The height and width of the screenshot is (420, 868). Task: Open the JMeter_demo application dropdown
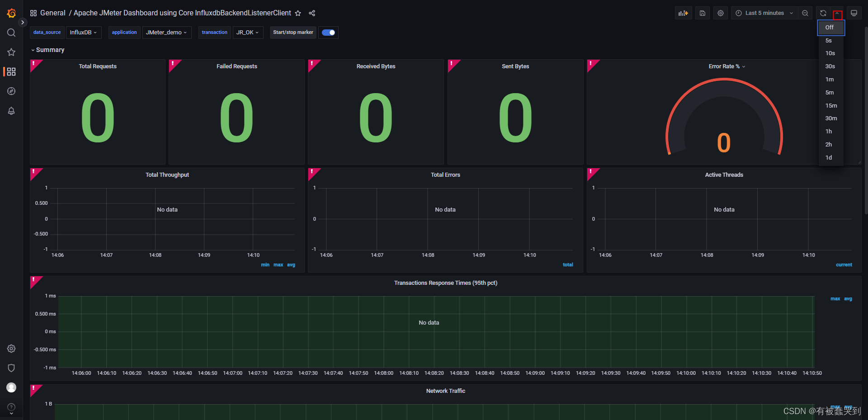click(166, 33)
